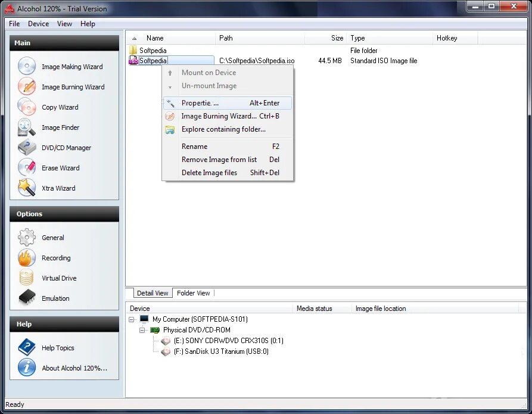Click the Hotkey column header
This screenshot has width=532, height=414.
tap(455, 38)
